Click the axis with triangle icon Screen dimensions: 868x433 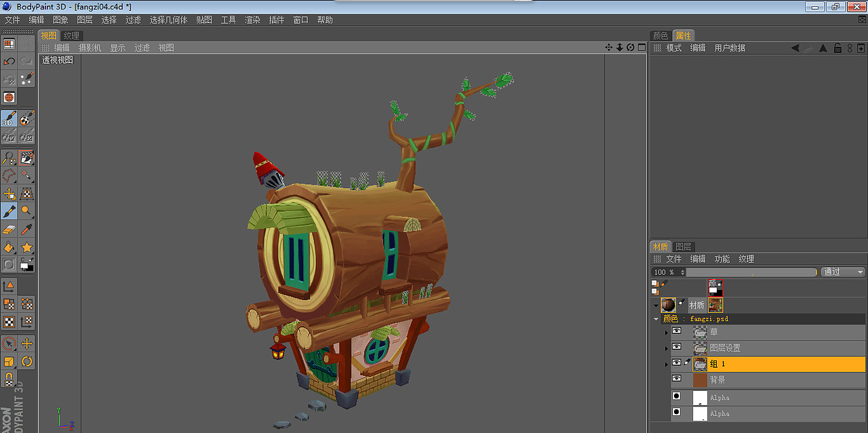[9, 286]
